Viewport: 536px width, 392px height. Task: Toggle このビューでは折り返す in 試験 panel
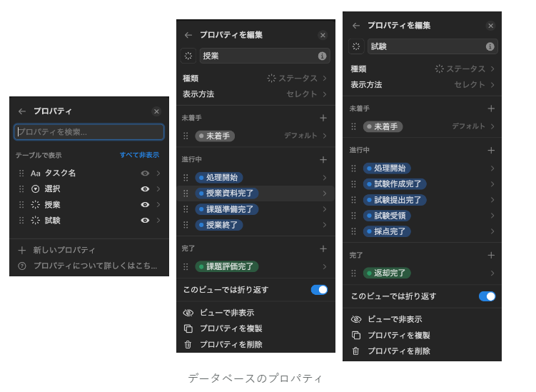pos(487,296)
